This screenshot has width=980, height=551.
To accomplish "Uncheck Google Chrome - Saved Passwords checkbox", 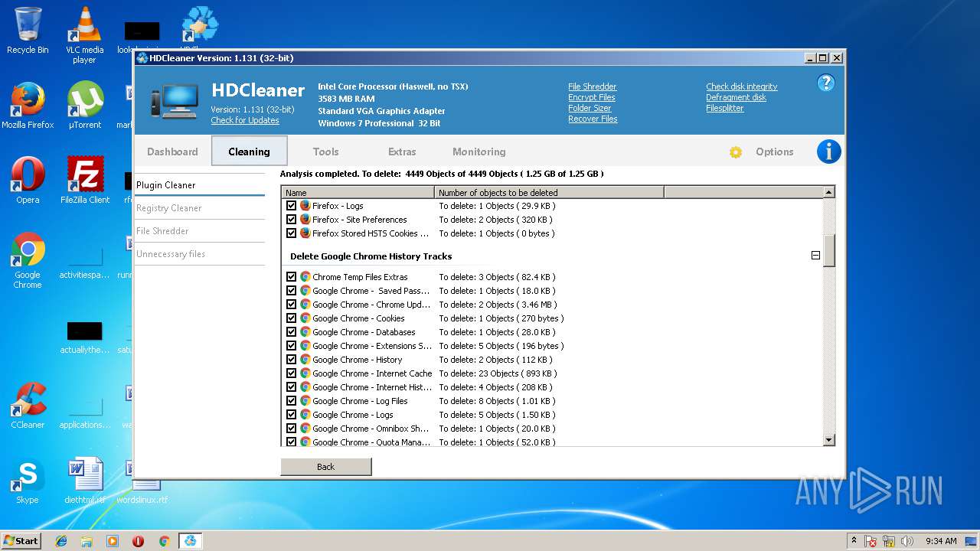I will [291, 291].
